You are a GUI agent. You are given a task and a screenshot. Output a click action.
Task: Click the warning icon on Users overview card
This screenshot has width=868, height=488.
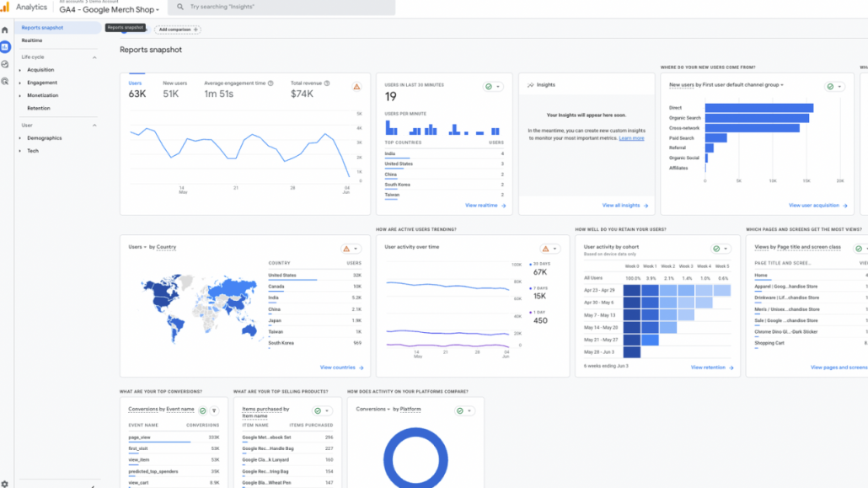click(356, 87)
